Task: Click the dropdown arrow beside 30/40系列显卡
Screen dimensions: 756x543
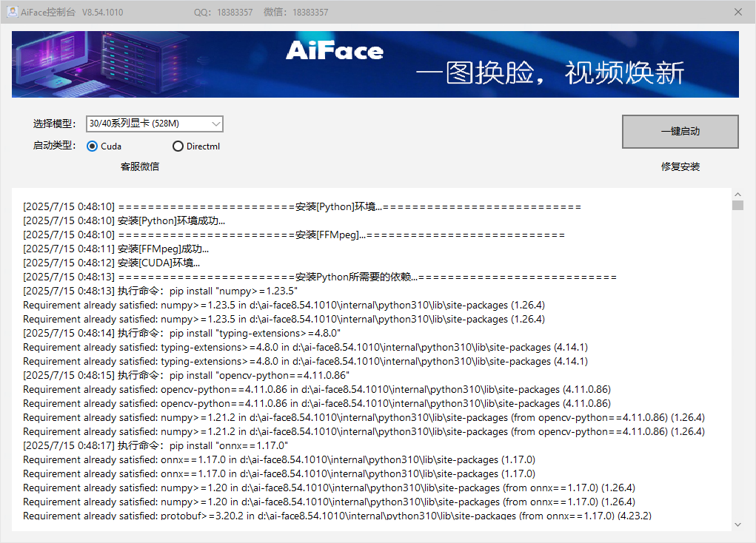Action: click(x=215, y=124)
